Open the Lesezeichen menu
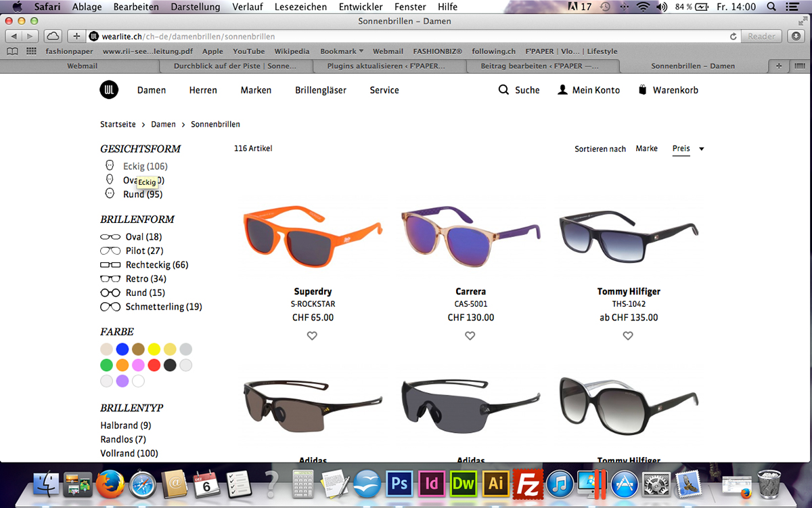812x508 pixels. coord(300,7)
